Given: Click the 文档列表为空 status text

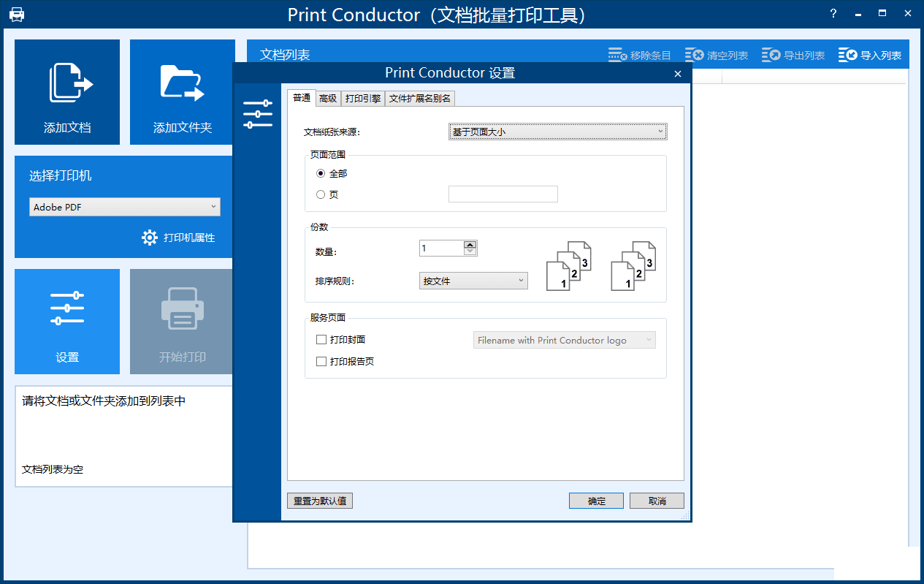Looking at the screenshot, I should (x=53, y=469).
